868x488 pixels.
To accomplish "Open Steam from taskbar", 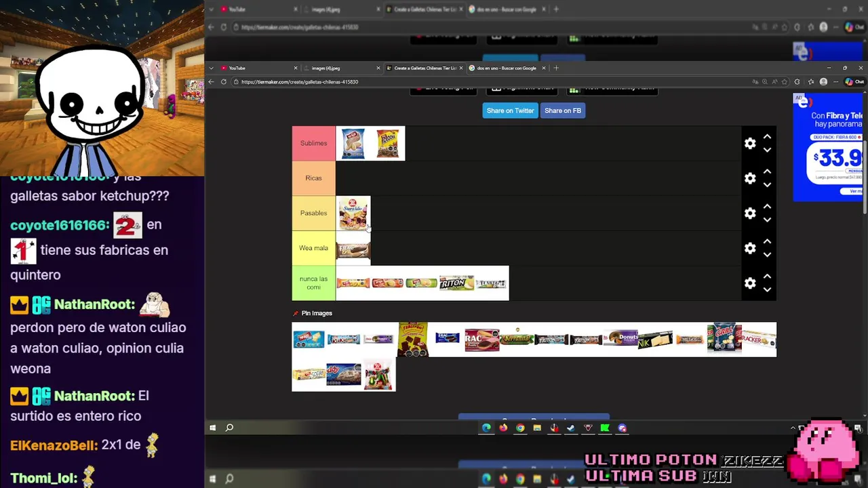I will pos(571,428).
